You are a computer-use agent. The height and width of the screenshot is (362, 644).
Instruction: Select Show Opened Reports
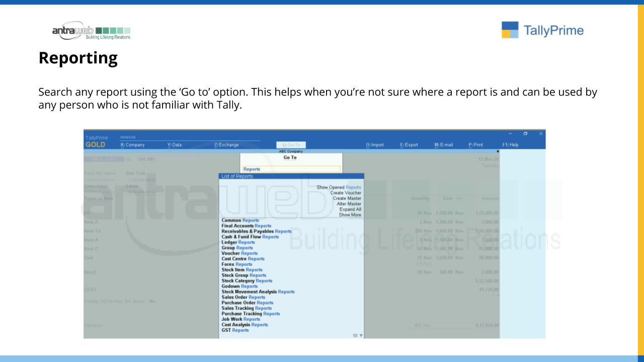(x=339, y=188)
